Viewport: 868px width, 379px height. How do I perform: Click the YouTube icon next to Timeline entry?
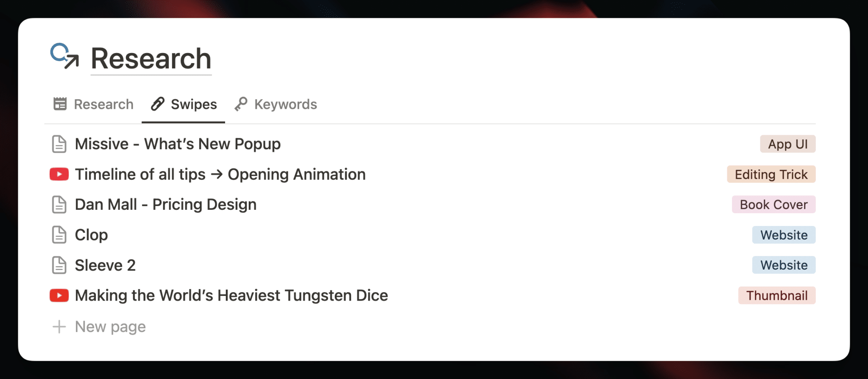point(59,174)
